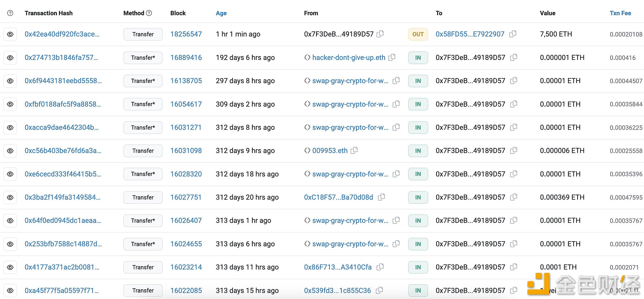Copy From address in block 16054617 row
Image resolution: width=644 pixels, height=299 pixels.
pos(396,104)
